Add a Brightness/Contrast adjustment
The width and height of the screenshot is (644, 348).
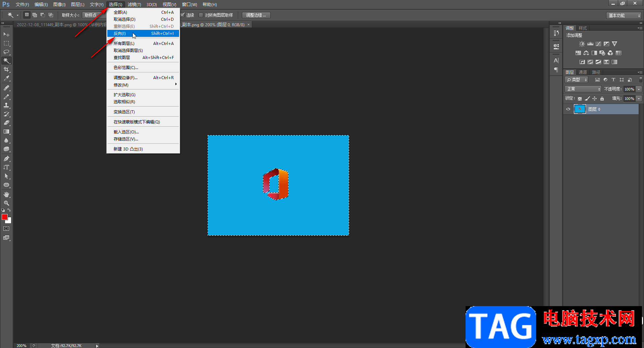(582, 44)
